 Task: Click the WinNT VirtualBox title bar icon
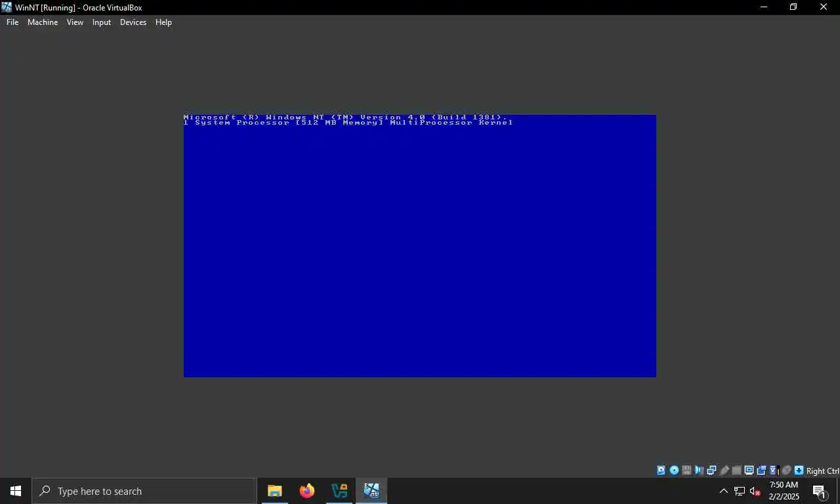pyautogui.click(x=7, y=7)
